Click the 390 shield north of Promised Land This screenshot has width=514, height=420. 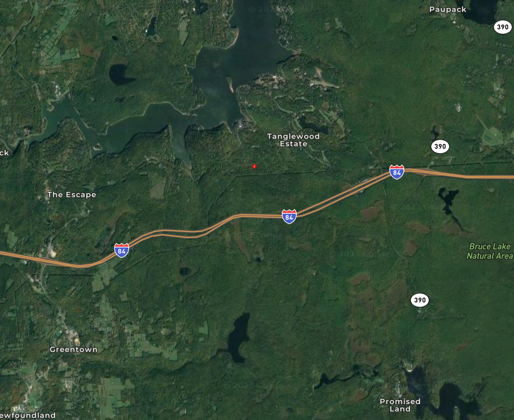(420, 300)
